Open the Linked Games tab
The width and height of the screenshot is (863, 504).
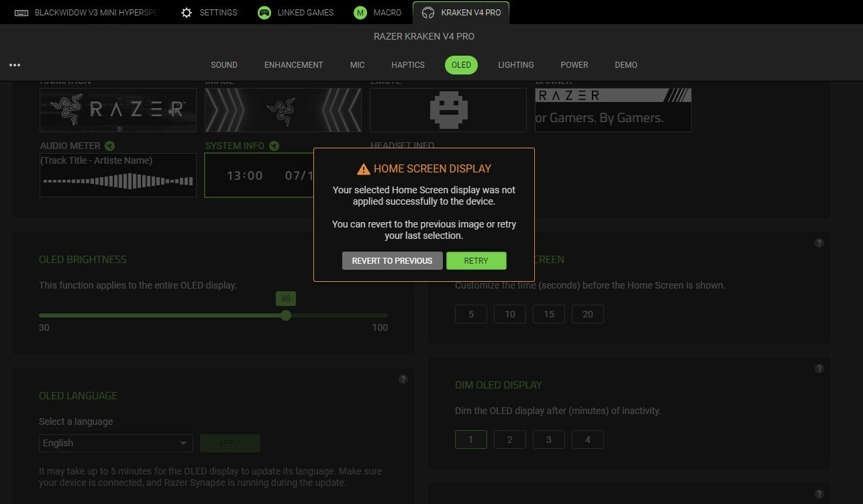(x=296, y=13)
